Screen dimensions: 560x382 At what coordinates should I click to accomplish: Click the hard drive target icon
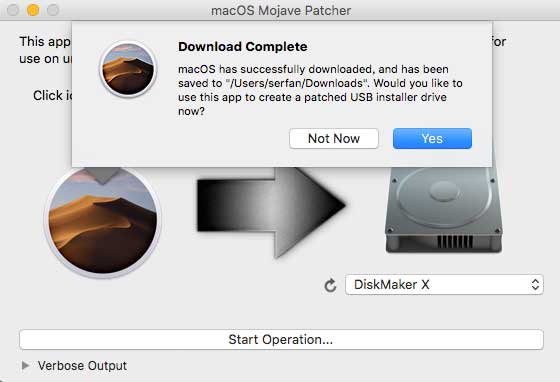444,209
